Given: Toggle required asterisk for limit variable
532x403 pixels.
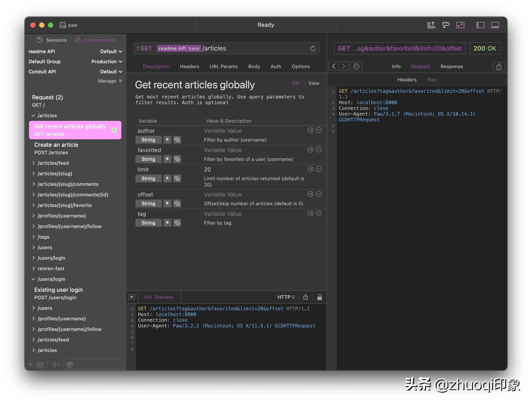Looking at the screenshot, I should click(x=167, y=178).
